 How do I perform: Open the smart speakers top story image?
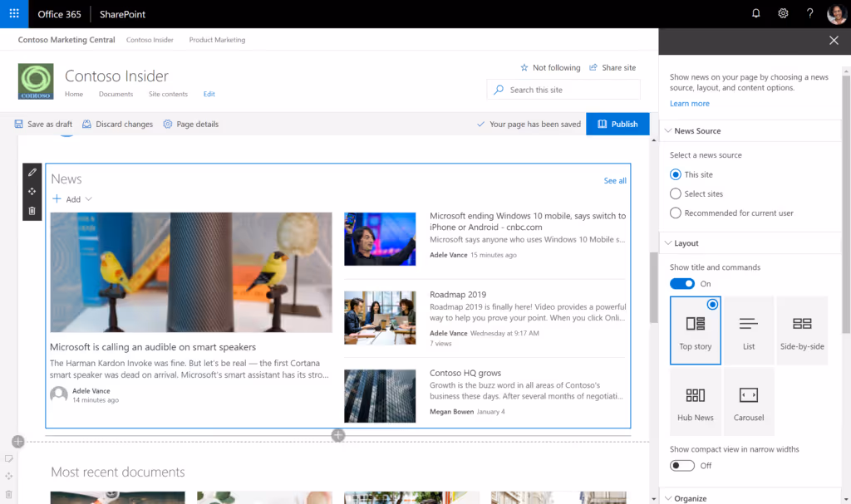[191, 272]
